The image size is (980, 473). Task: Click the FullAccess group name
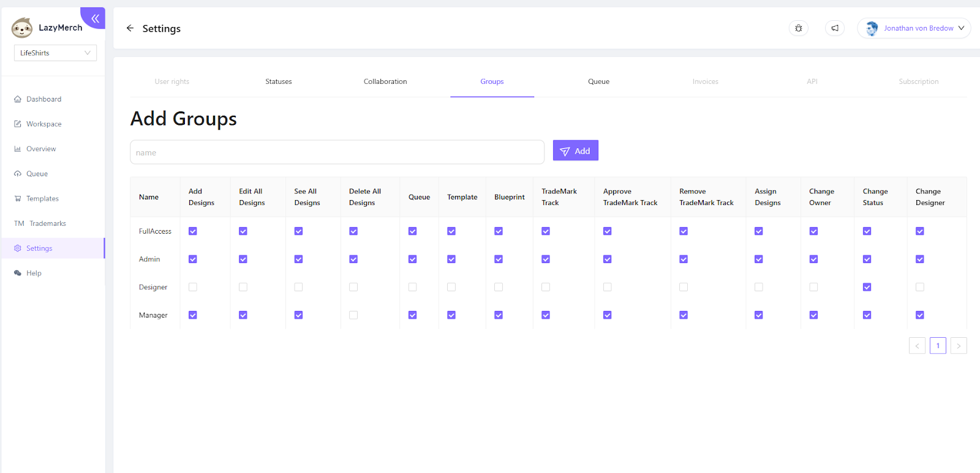pos(155,231)
